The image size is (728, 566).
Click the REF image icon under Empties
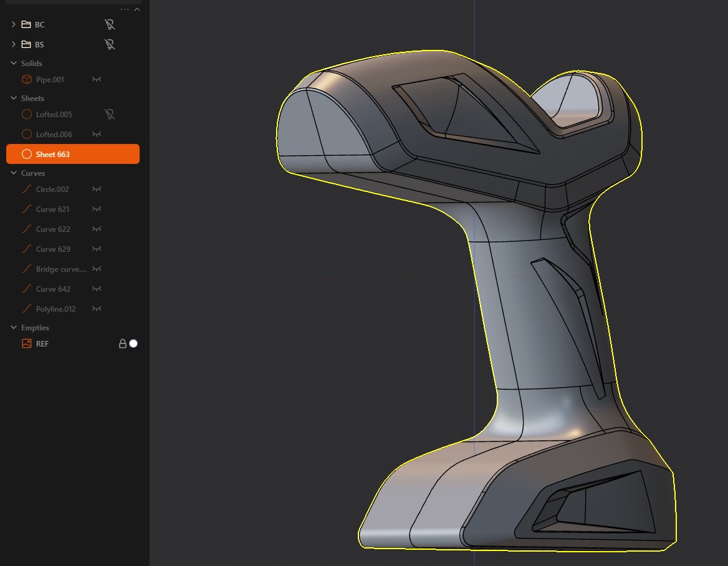click(x=26, y=343)
